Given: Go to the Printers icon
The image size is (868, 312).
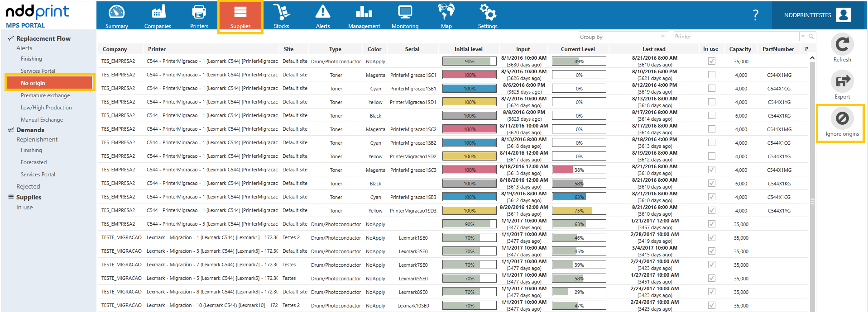Looking at the screenshot, I should pos(199,12).
